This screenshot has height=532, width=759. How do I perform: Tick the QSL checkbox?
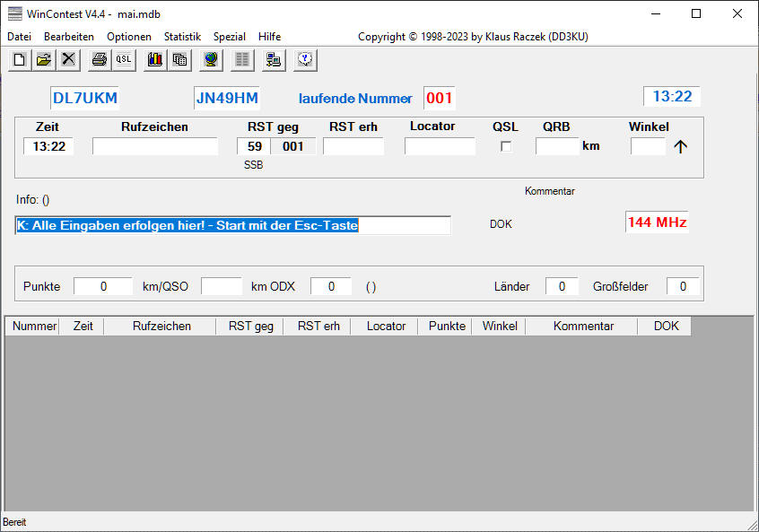coord(506,146)
